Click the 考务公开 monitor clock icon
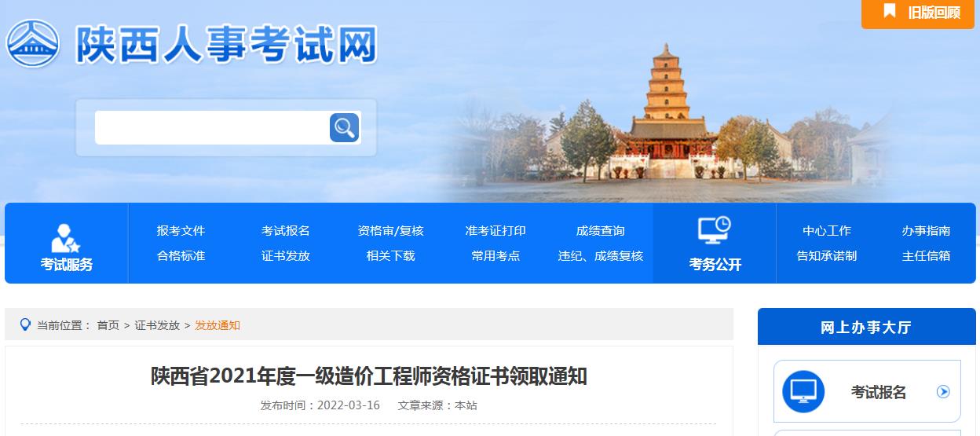 [715, 230]
